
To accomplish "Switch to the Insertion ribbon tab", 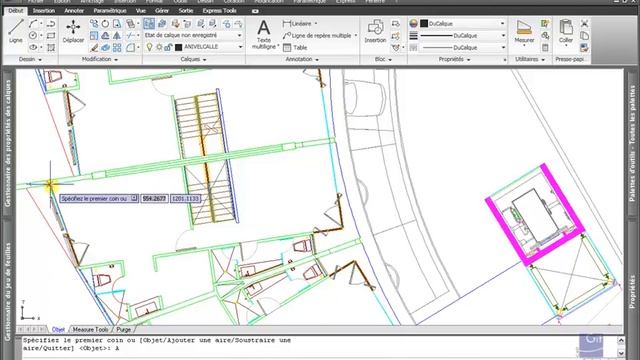I will coord(44,11).
